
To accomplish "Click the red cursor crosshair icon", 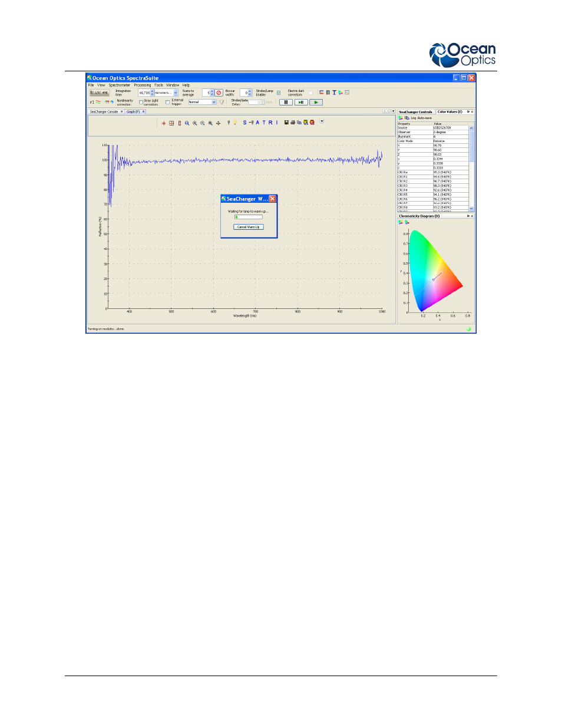I will point(164,123).
